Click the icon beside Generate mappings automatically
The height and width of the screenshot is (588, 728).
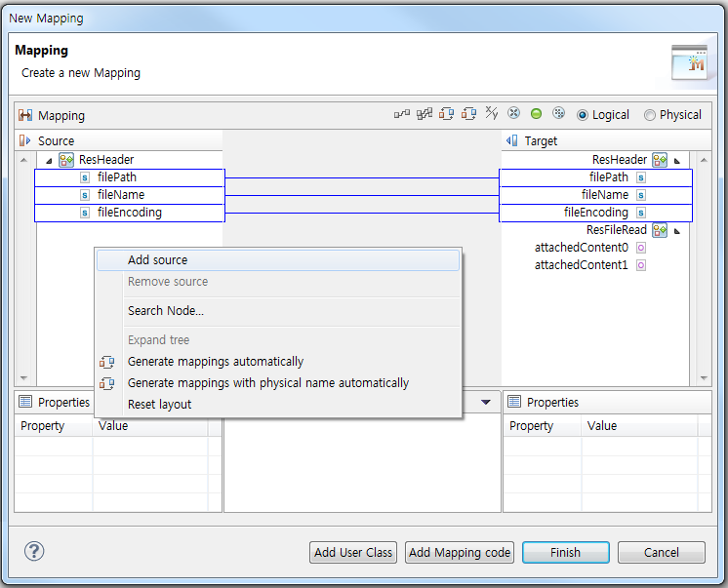point(106,362)
